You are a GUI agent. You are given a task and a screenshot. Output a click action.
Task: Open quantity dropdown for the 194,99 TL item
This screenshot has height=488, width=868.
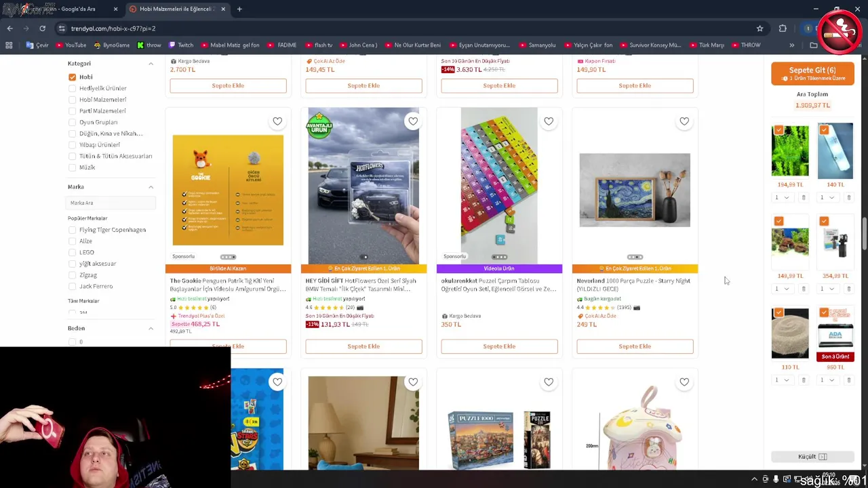[782, 197]
